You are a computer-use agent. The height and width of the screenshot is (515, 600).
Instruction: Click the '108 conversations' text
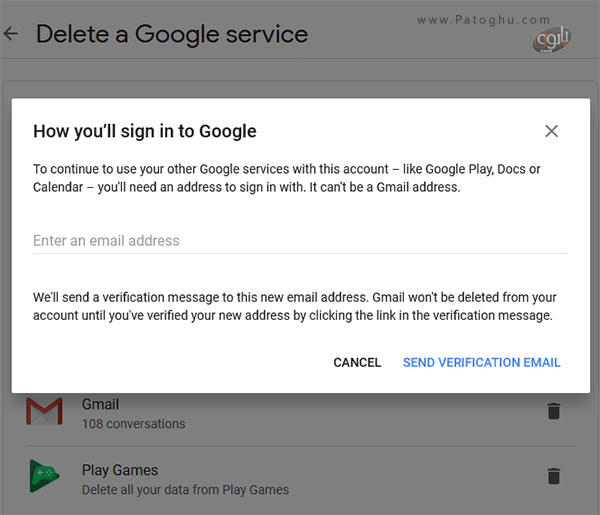[134, 424]
